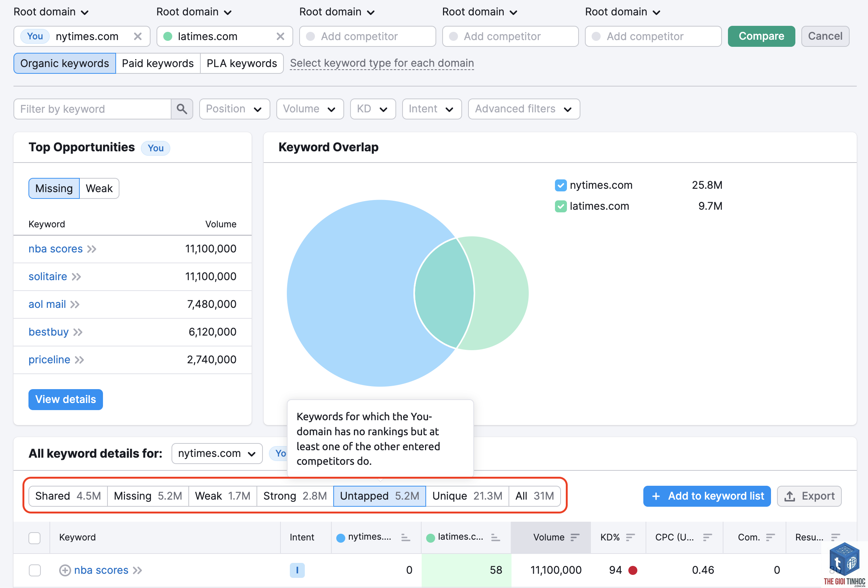Click the latimes.com competitor field
Screen dimensions: 868x588
coord(225,36)
